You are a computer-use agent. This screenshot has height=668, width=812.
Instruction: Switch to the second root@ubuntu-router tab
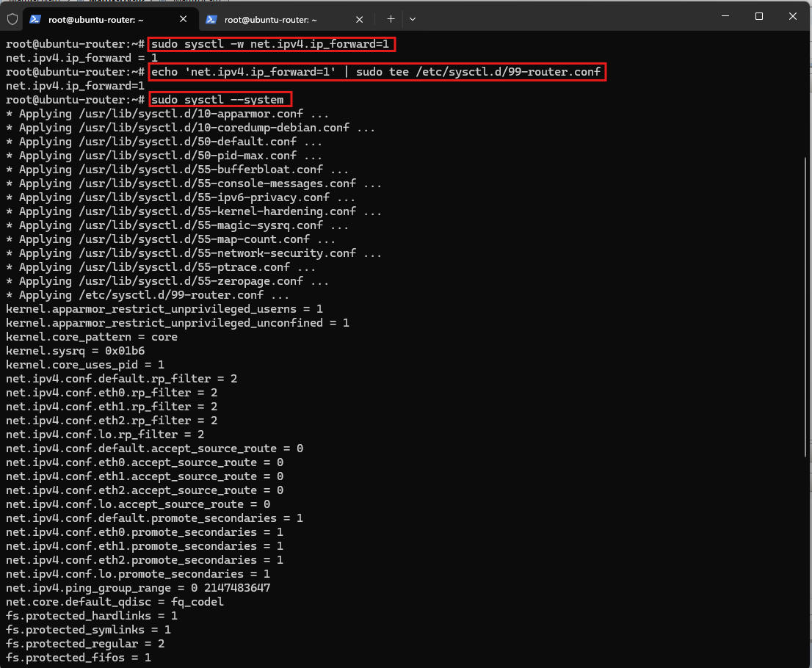(271, 20)
